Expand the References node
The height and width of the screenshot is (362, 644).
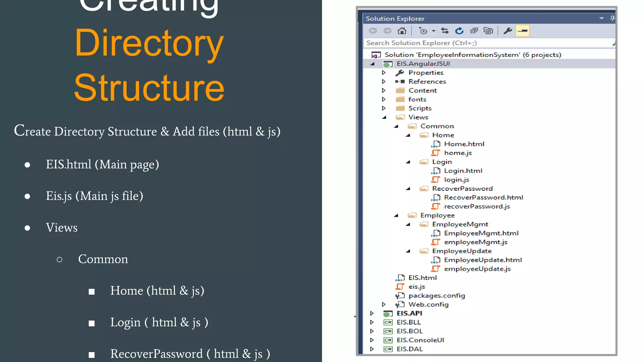[384, 81]
